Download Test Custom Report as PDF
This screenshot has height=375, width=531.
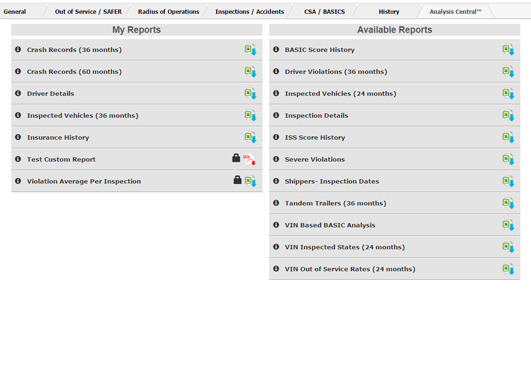point(249,160)
